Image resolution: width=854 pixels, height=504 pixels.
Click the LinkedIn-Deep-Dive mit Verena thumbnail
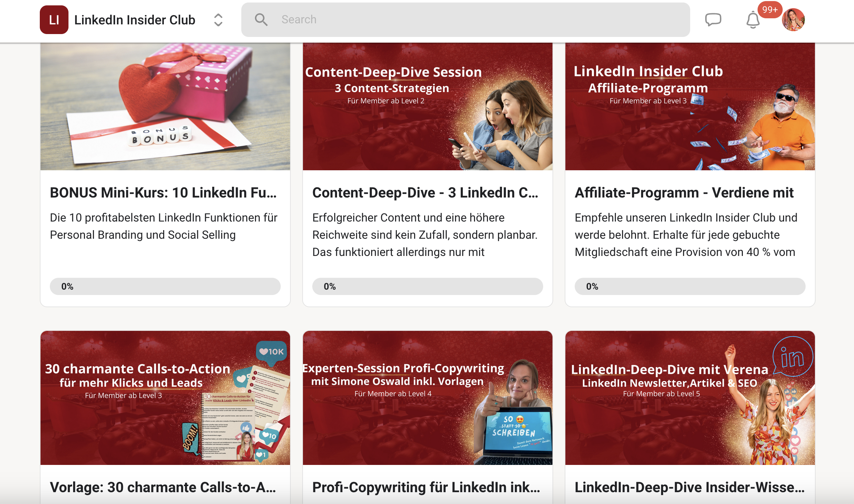690,398
